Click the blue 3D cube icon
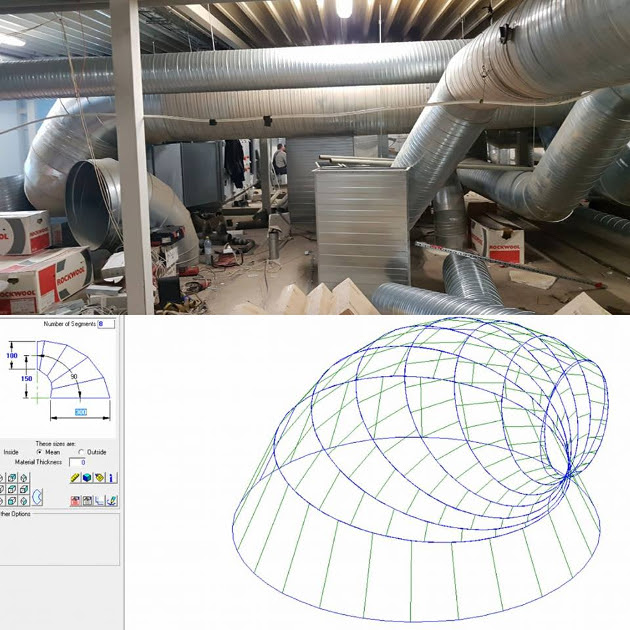Screen dimensions: 630x630 (87, 478)
